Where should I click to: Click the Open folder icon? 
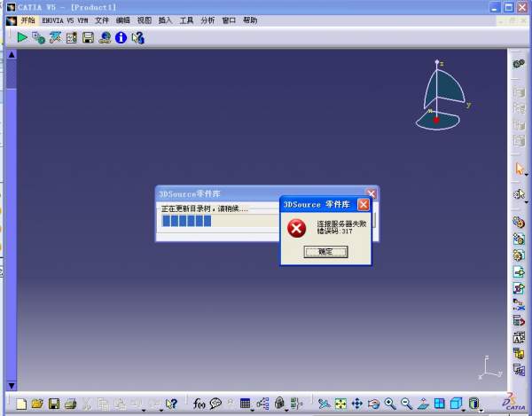tap(37, 404)
